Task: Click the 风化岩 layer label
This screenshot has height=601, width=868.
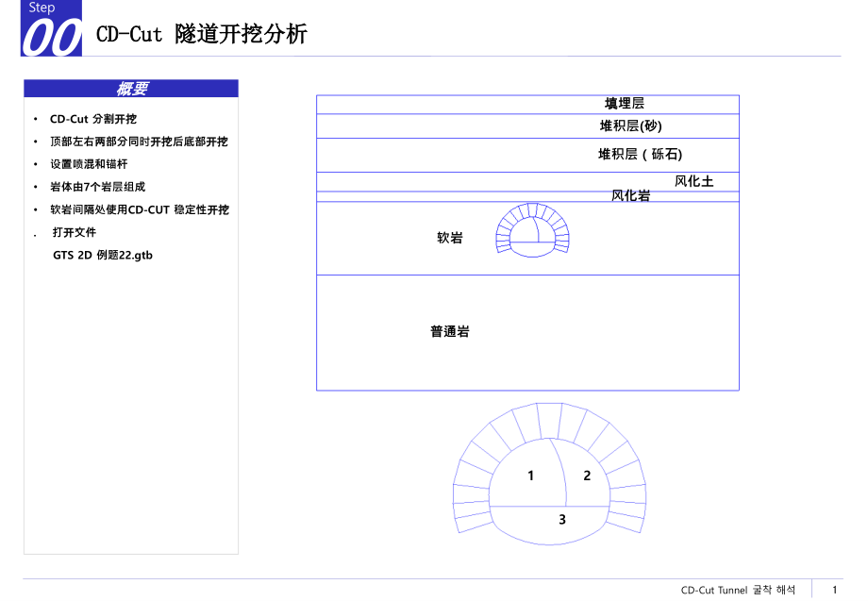Action: tap(630, 195)
